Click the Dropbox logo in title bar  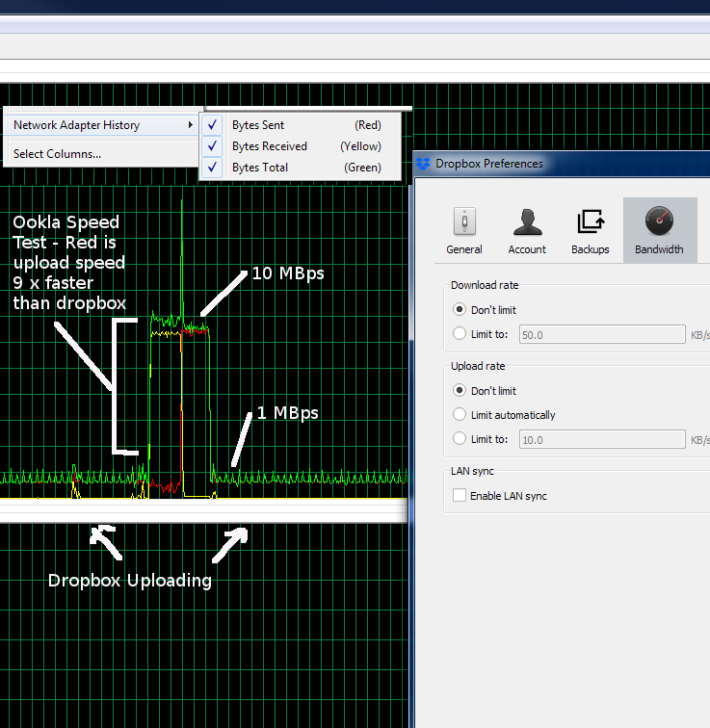[423, 164]
